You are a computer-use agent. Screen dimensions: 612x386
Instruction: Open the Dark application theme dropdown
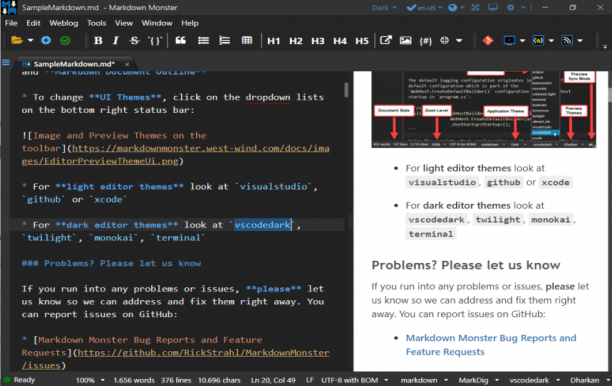(384, 7)
